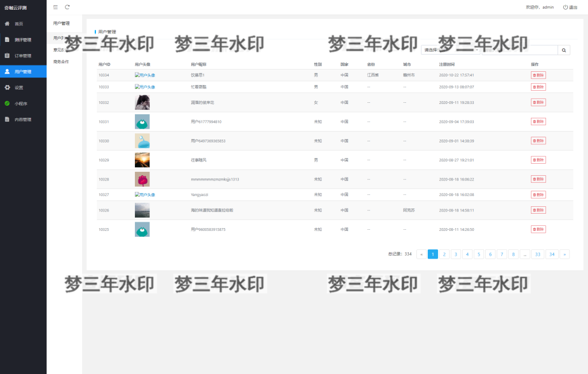Go to pagination page 2

tap(444, 255)
